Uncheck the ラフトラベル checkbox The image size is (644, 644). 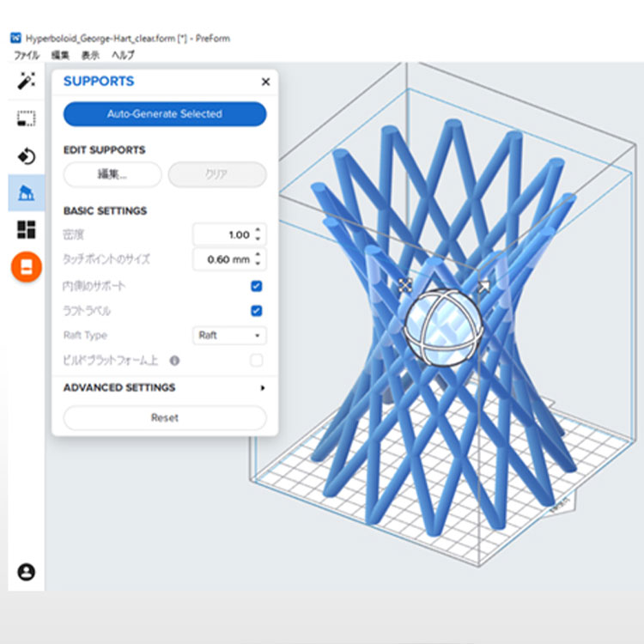click(256, 311)
